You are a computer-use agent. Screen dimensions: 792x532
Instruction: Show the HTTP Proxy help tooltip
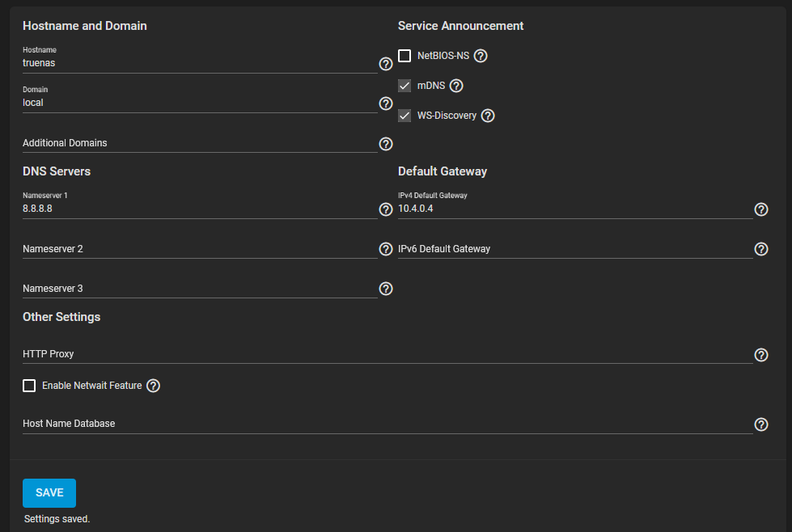click(x=760, y=355)
